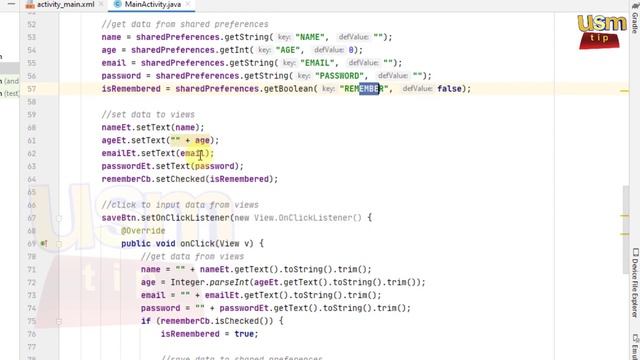
Task: Collapse the if block at line 75
Action: pos(59,321)
